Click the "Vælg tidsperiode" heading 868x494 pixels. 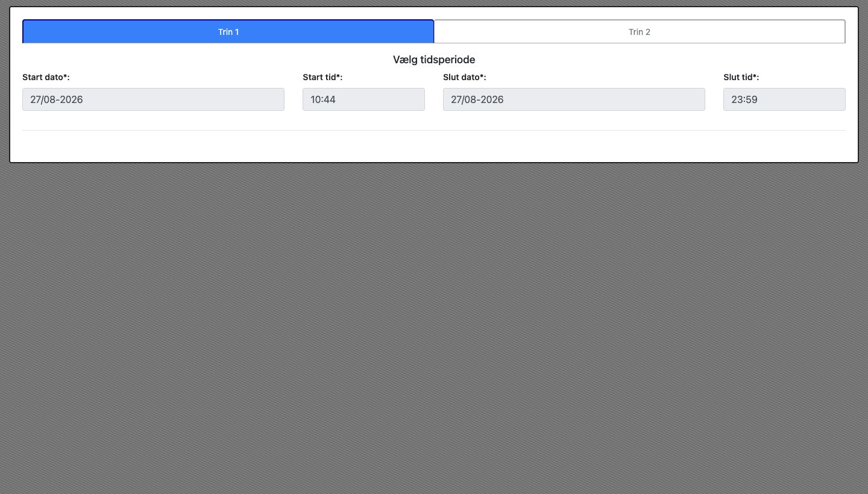[434, 60]
